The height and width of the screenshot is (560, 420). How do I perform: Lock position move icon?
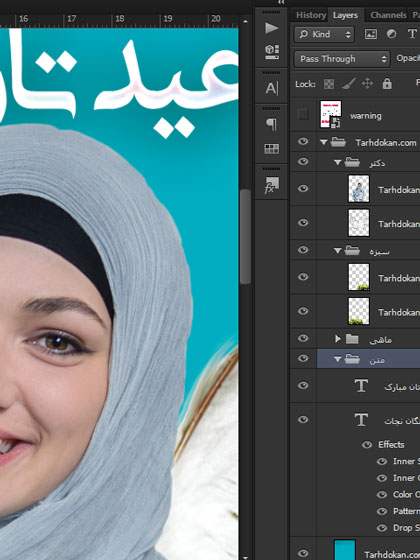[367, 84]
